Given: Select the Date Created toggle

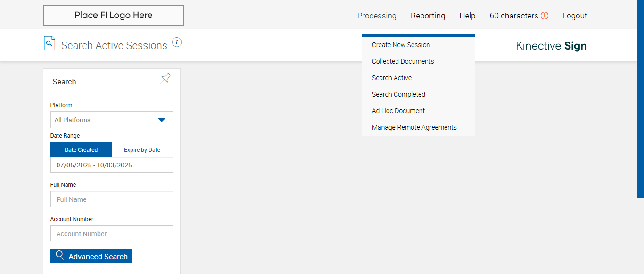Looking at the screenshot, I should 81,149.
